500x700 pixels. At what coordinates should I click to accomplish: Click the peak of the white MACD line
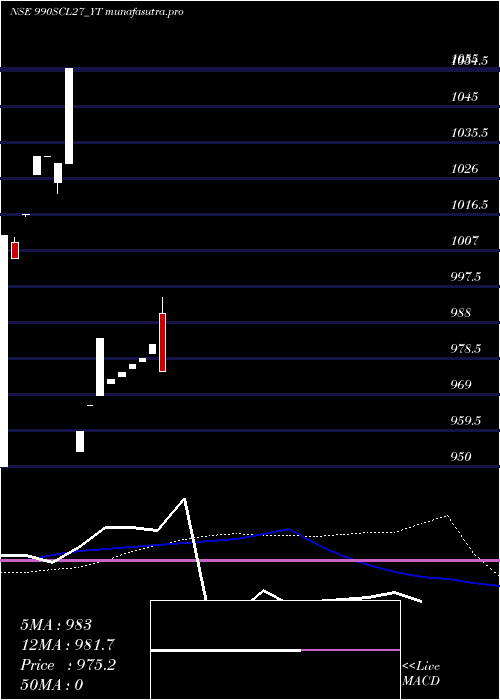[x=184, y=499]
